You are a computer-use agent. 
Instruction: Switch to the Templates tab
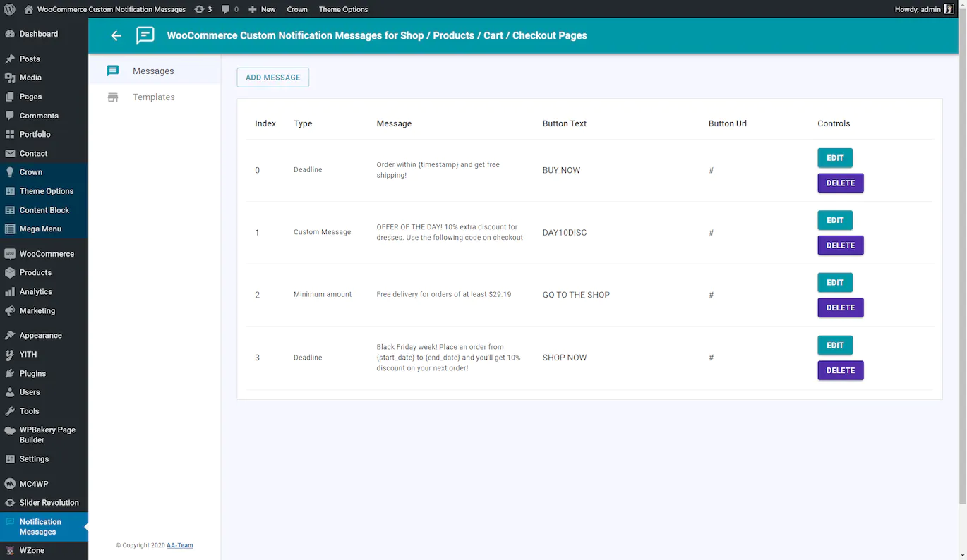coord(155,97)
